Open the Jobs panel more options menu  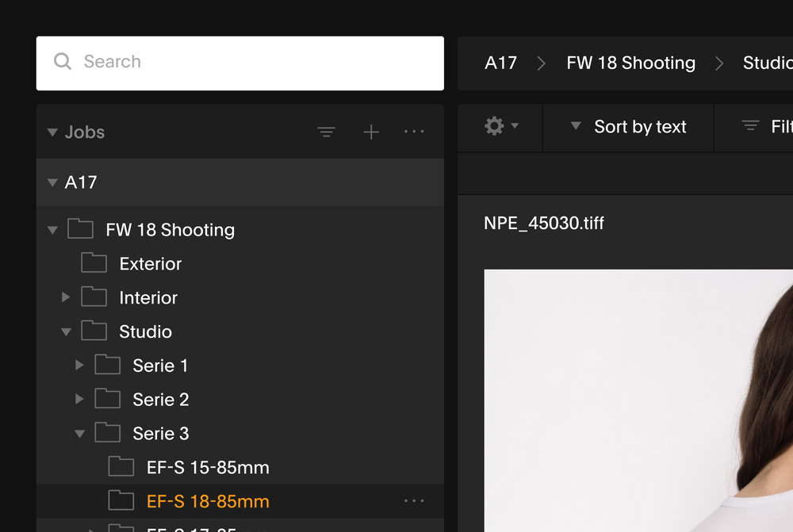(414, 132)
